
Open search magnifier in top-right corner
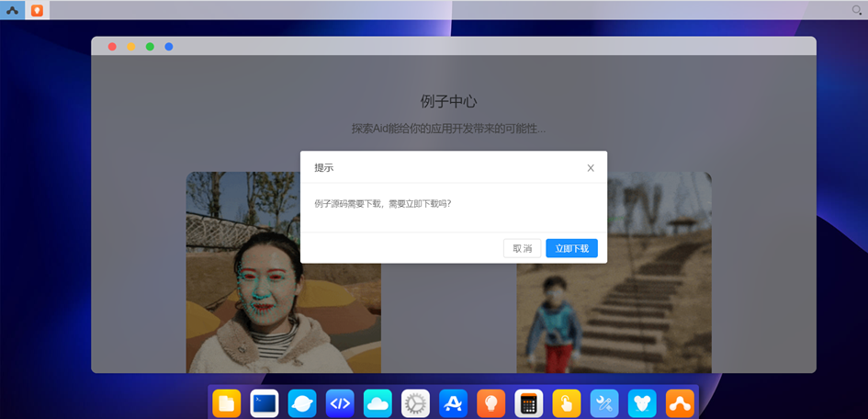[856, 9]
